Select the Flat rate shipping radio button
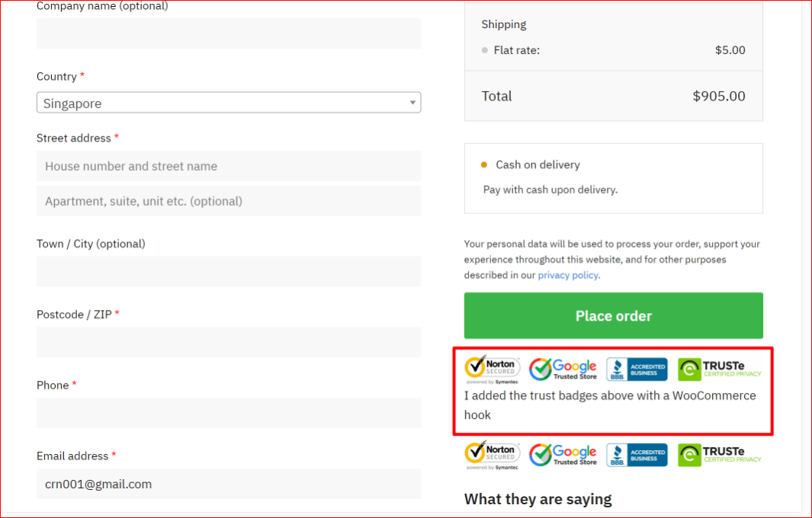812x518 pixels. pos(485,51)
